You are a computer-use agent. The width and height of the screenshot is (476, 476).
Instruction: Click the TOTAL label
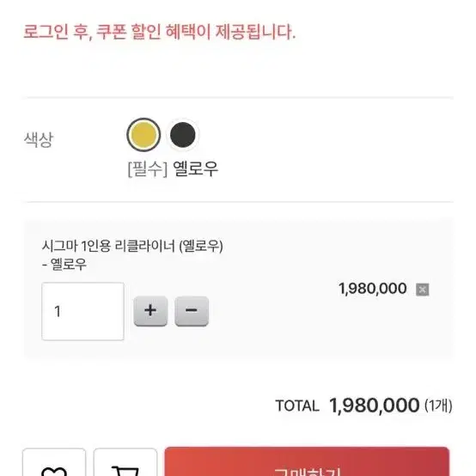tap(297, 406)
